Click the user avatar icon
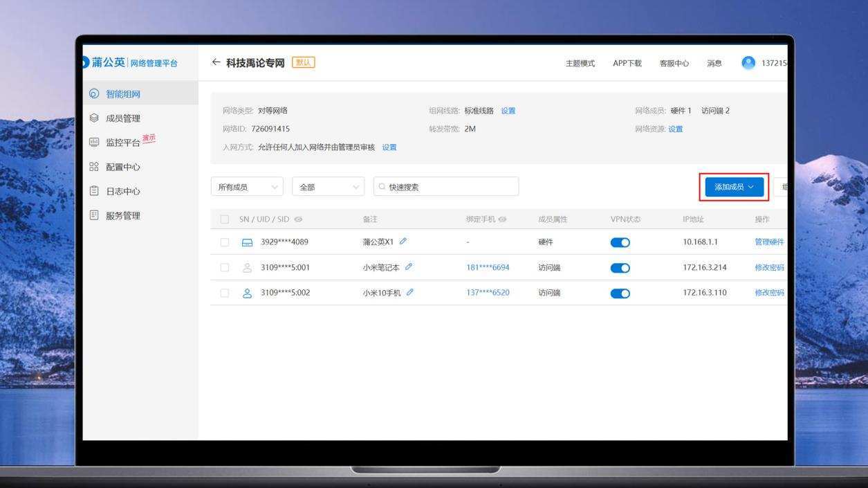This screenshot has height=488, width=868. [x=748, y=63]
